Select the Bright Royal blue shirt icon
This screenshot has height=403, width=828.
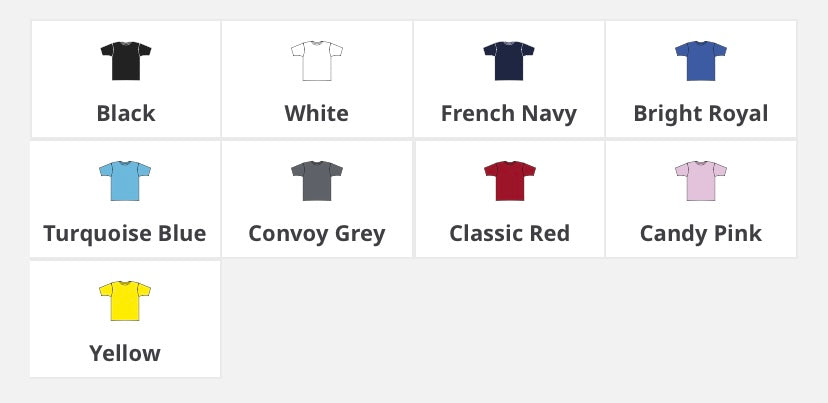pos(701,61)
